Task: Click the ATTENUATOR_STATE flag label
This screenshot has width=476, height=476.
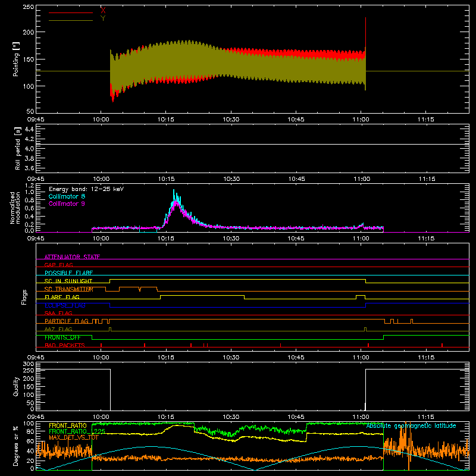Action: (x=72, y=257)
